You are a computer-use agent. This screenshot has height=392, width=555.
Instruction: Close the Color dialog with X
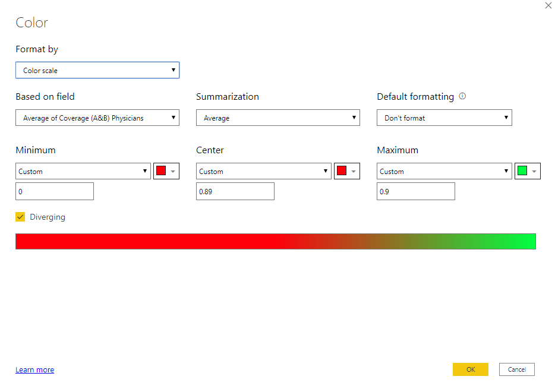click(x=548, y=5)
